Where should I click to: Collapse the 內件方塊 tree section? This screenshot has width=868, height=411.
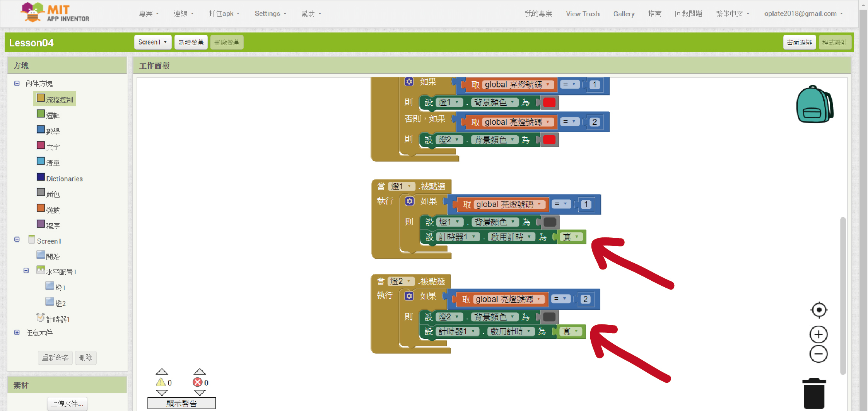17,83
